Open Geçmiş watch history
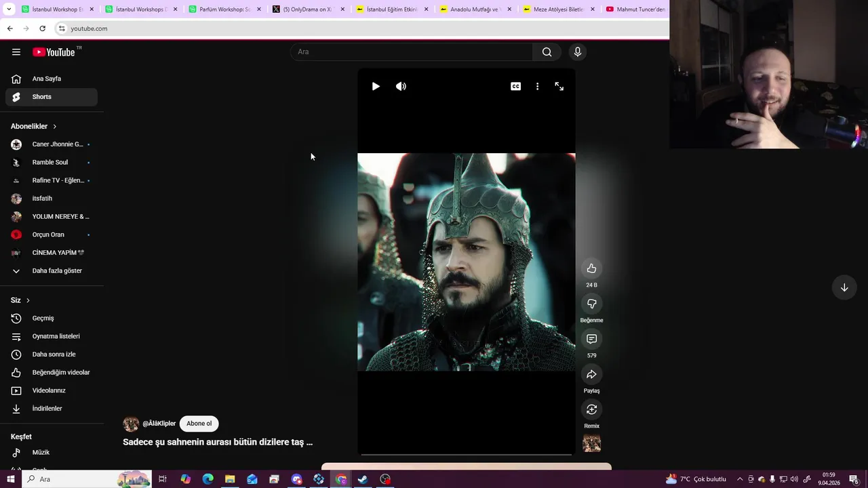The width and height of the screenshot is (868, 488). (52, 319)
